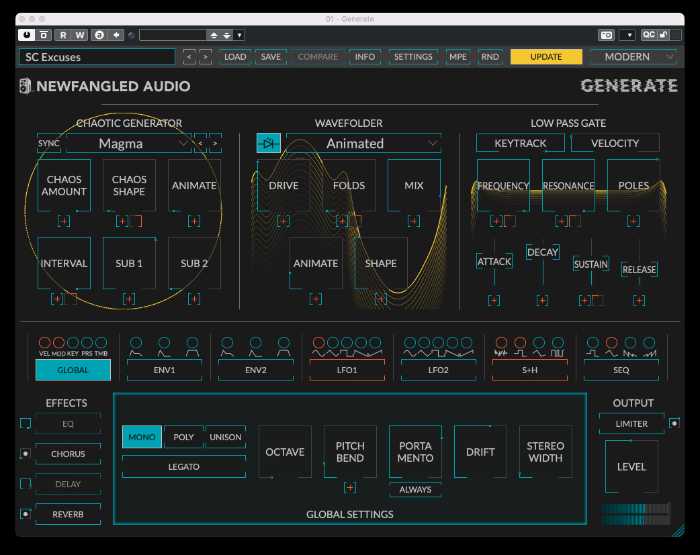Image resolution: width=700 pixels, height=555 pixels.
Task: Click the LOAD button
Action: click(235, 57)
